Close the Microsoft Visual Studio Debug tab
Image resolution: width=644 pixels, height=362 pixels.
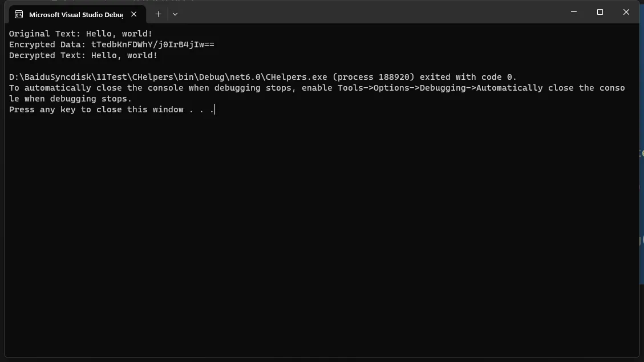134,14
